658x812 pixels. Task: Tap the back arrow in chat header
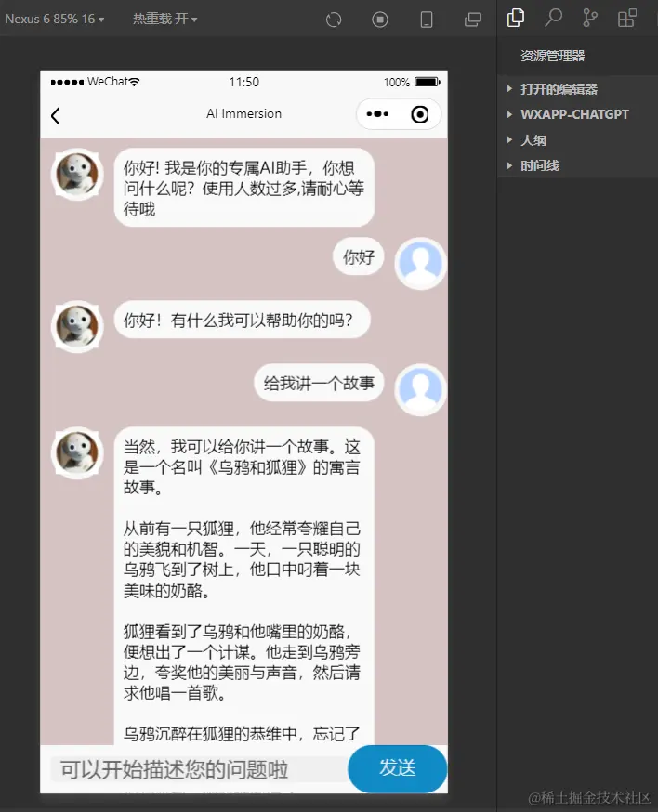click(x=56, y=115)
